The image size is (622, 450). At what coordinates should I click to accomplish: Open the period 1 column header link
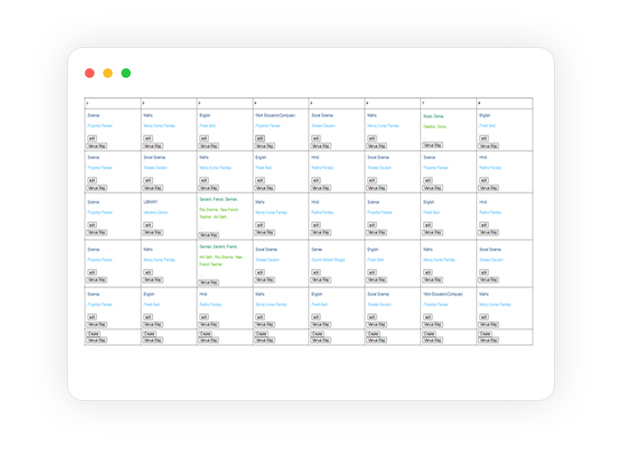87,103
